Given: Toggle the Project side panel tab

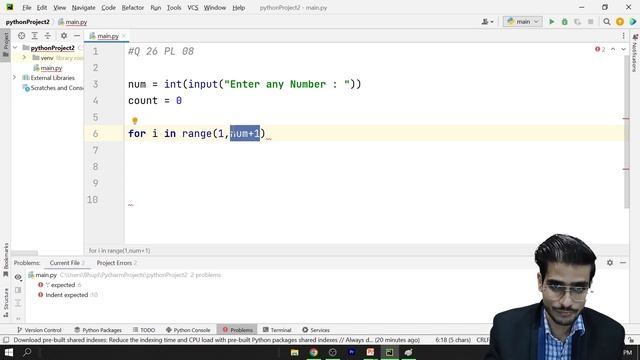Looking at the screenshot, I should click(x=6, y=45).
